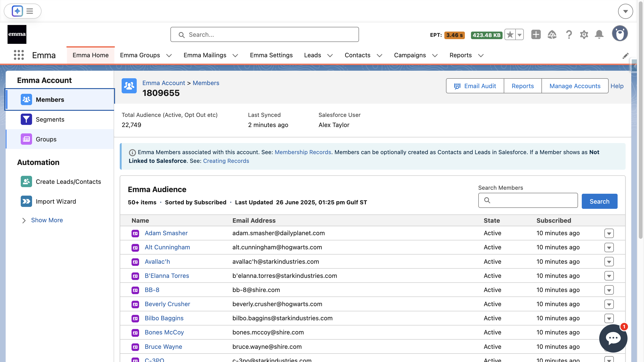Switch to the Emma Home tab

pyautogui.click(x=91, y=55)
